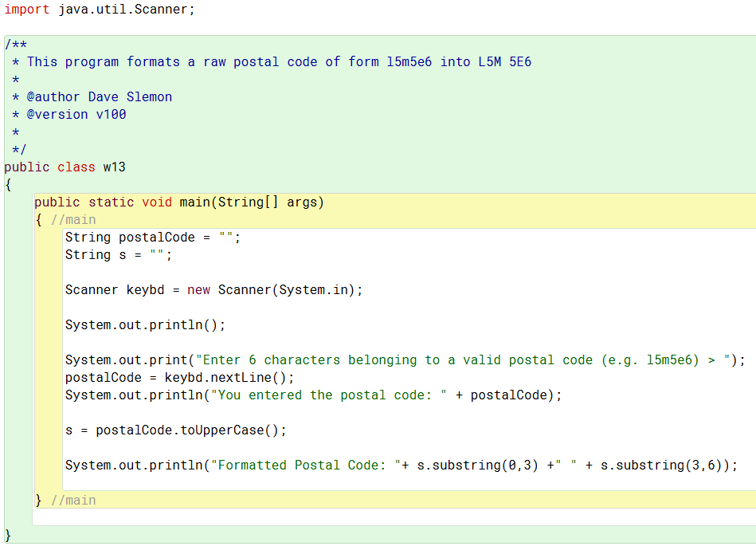
Task: Click the postalCode.toUpperCase() call
Action: click(187, 430)
